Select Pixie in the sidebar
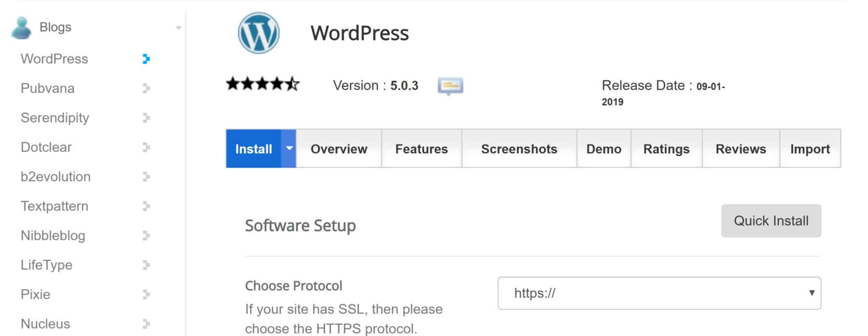This screenshot has height=336, width=868. coord(35,294)
